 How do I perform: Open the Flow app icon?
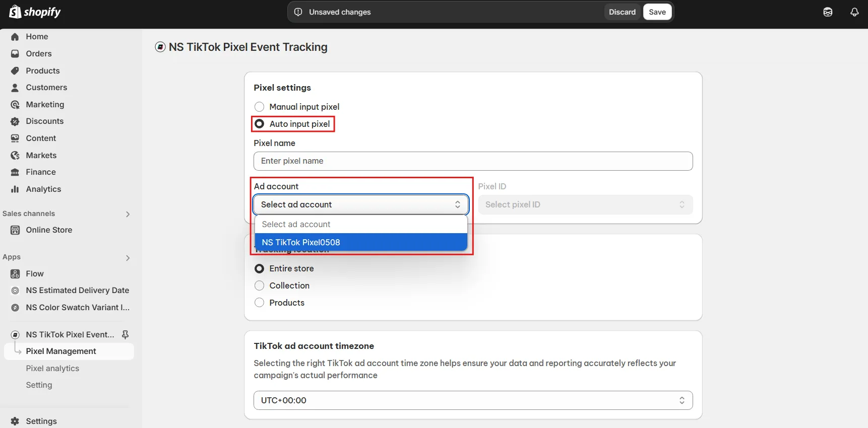point(15,274)
